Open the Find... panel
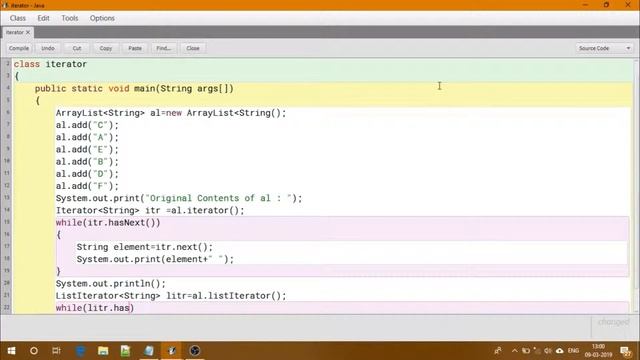The width and height of the screenshot is (640, 360). click(164, 48)
